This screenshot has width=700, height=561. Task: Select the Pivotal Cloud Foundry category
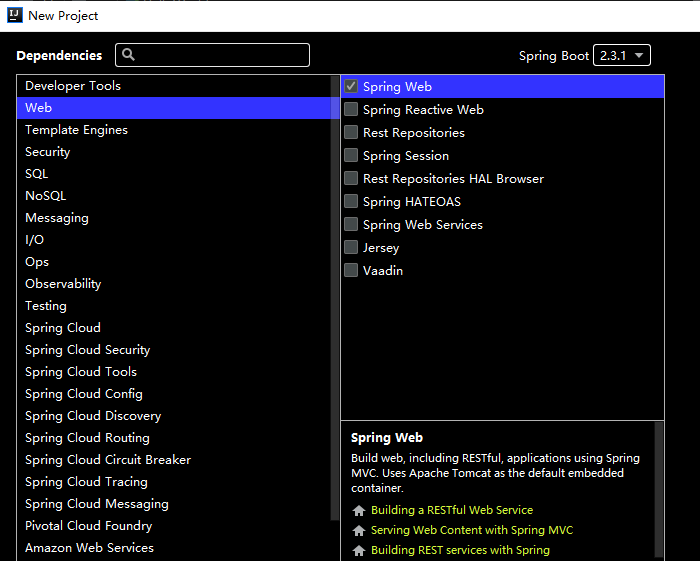[174, 525]
